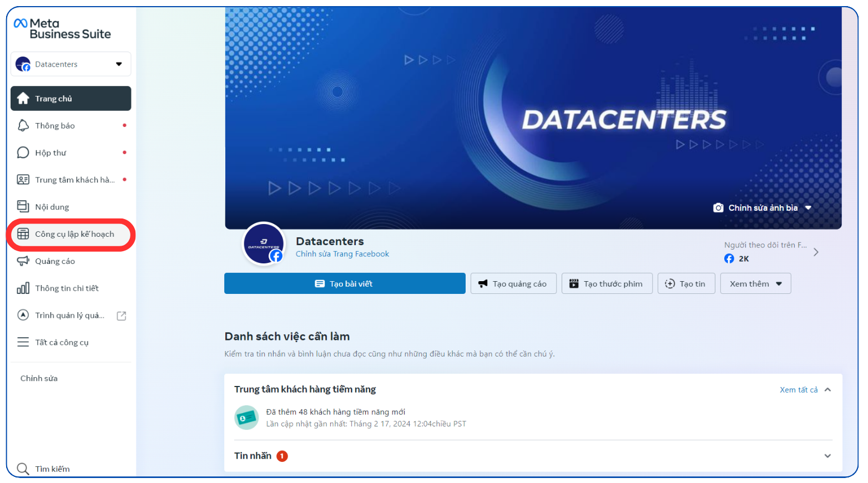
Task: Open Thông tin chi tiết chart icon
Action: click(x=23, y=288)
